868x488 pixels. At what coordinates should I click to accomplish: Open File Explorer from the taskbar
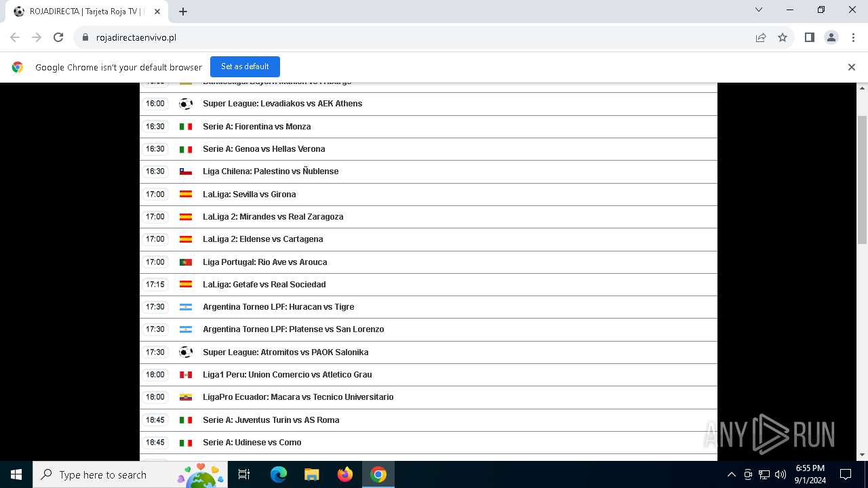312,474
